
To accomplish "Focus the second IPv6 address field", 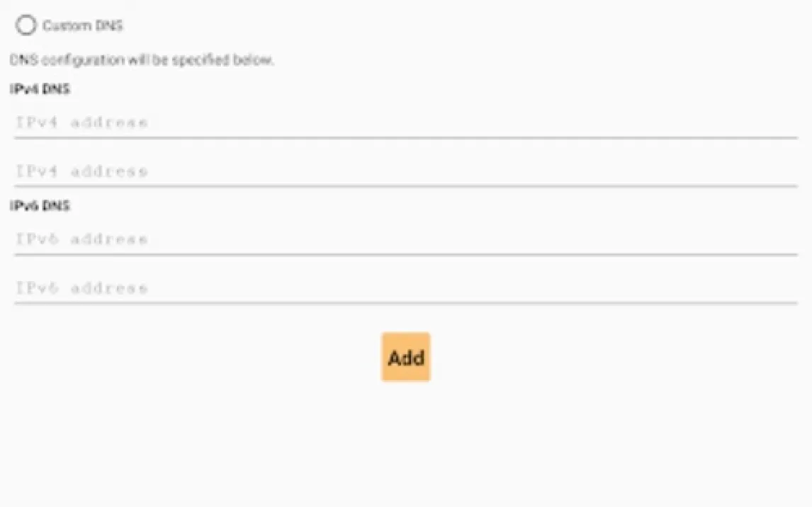I will (x=405, y=288).
